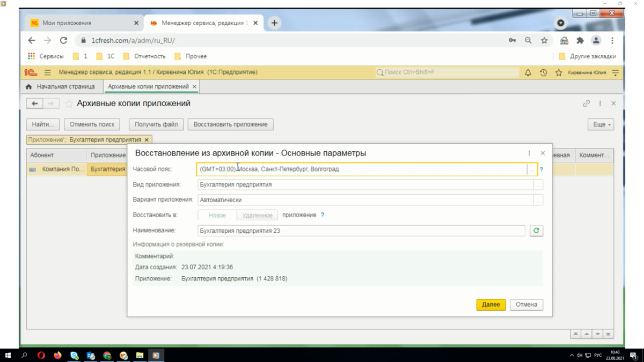Image resolution: width=644 pixels, height=362 pixels.
Task: Open the history clock icon
Action: tap(543, 72)
